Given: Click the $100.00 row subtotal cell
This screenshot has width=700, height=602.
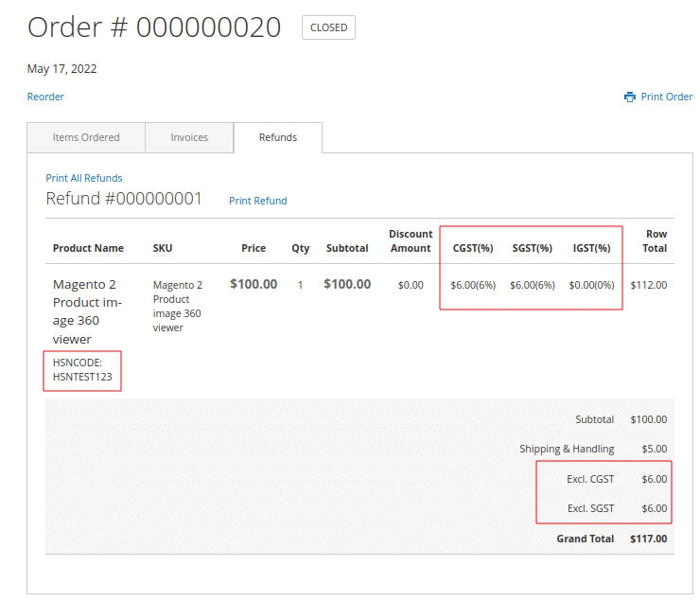Looking at the screenshot, I should pos(347,284).
